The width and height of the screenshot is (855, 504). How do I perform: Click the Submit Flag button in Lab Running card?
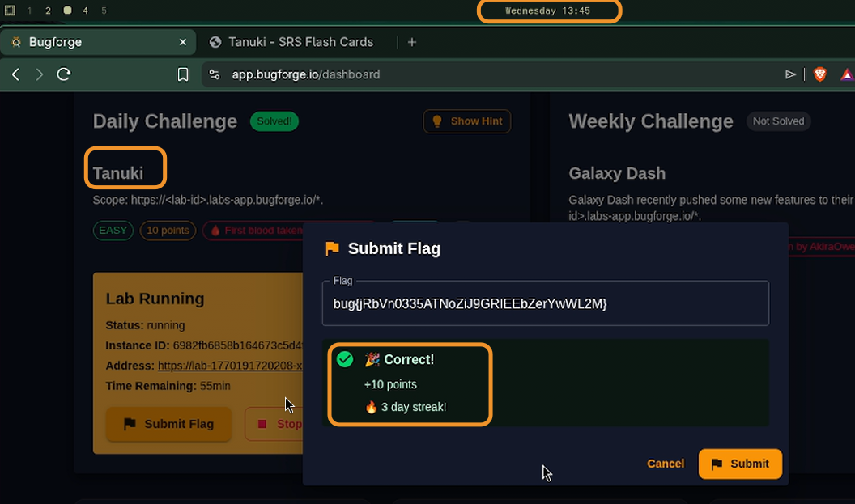tap(168, 424)
